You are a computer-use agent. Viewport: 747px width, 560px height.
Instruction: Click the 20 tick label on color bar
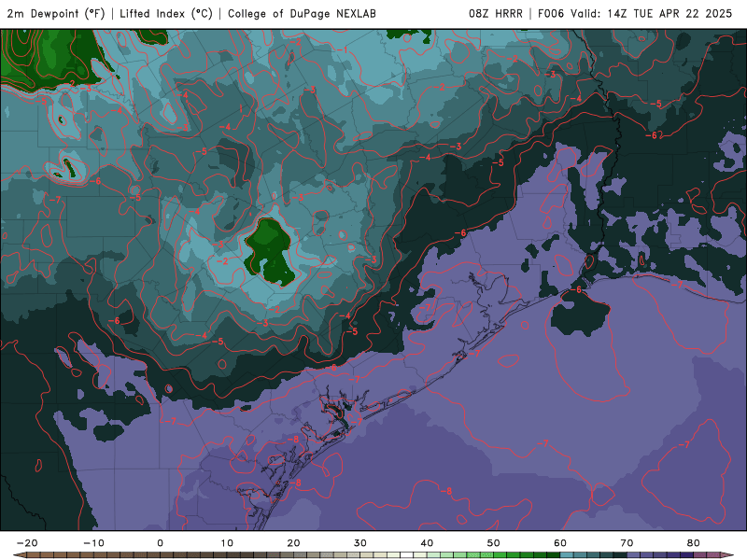point(293,543)
